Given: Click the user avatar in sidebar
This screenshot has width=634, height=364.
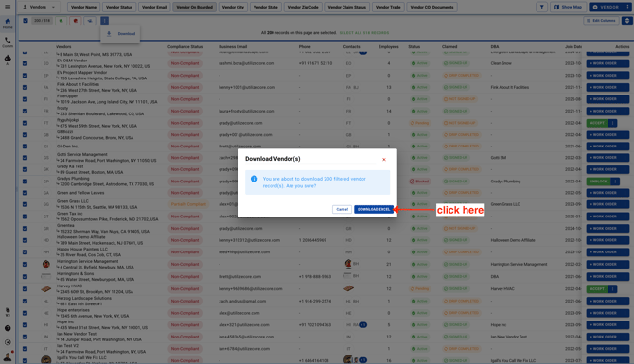Looking at the screenshot, I should click(x=8, y=356).
